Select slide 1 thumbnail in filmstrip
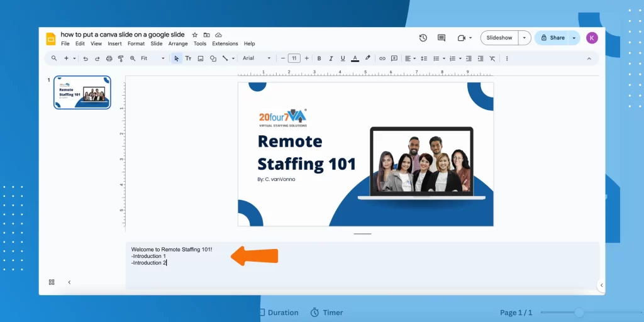Viewport: 644px width, 322px height. point(82,92)
